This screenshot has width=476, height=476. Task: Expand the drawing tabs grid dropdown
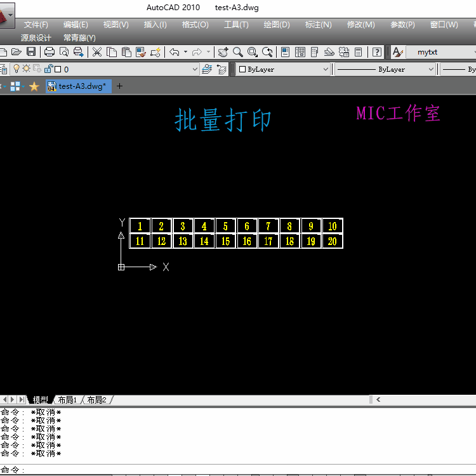tap(23, 86)
